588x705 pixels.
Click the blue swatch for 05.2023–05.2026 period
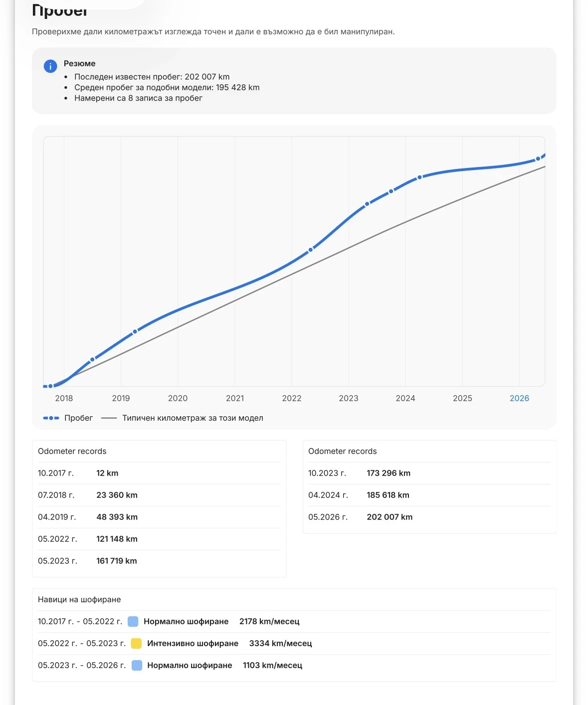137,665
